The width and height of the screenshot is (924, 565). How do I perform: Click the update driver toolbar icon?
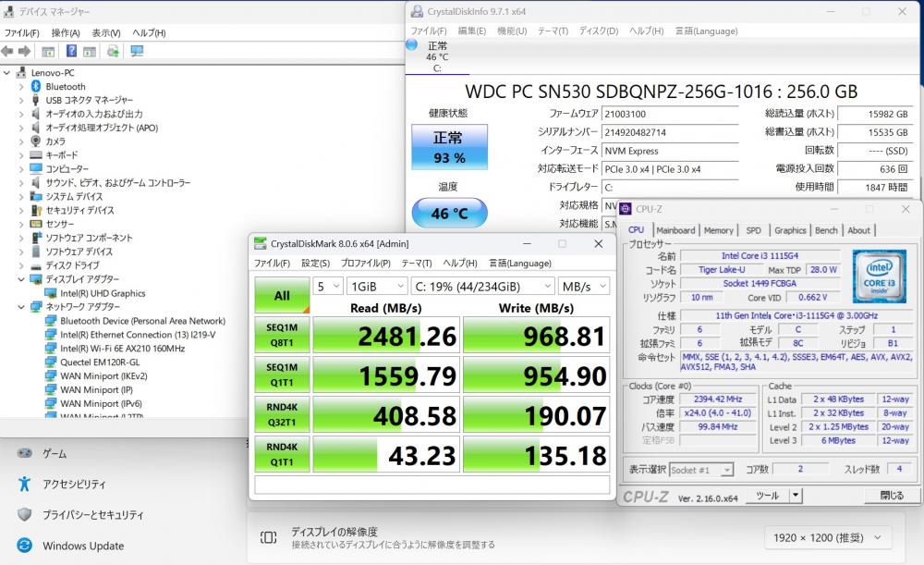click(113, 52)
